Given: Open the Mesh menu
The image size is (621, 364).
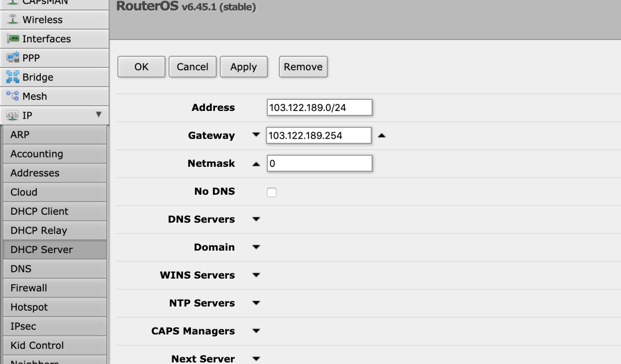Looking at the screenshot, I should pyautogui.click(x=54, y=96).
